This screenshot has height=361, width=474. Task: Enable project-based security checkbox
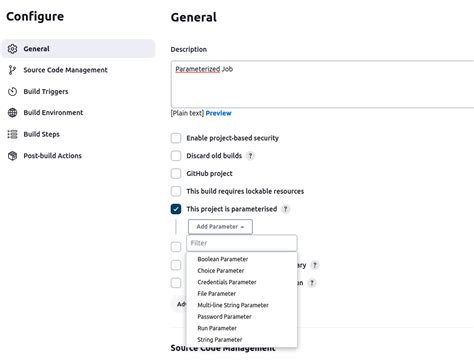tap(176, 138)
